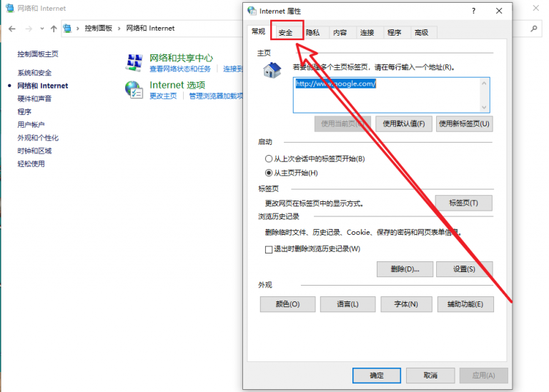This screenshot has height=392, width=549.
Task: Open the 查看网络状态和任务 link
Action: coord(180,69)
